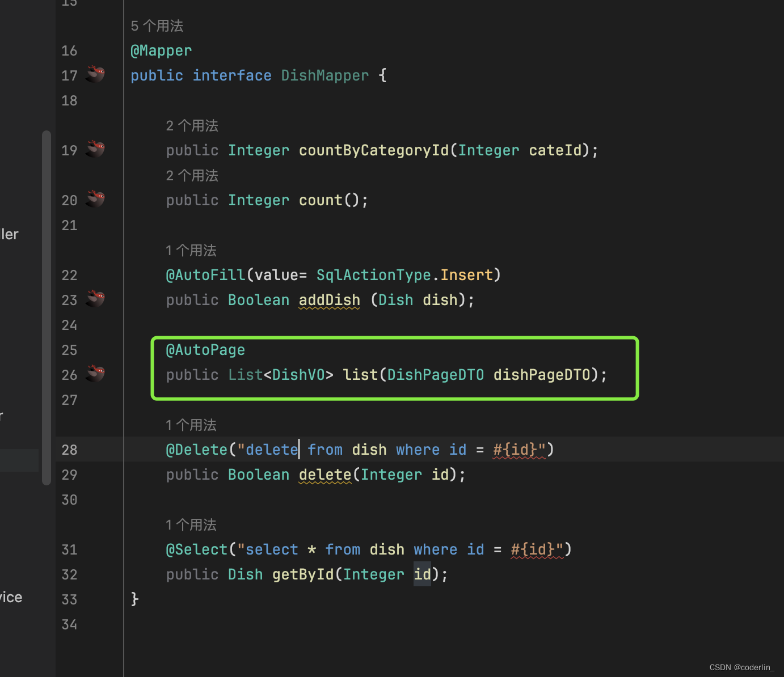Click the countByCategoryId method name
This screenshot has width=784, height=677.
[374, 150]
